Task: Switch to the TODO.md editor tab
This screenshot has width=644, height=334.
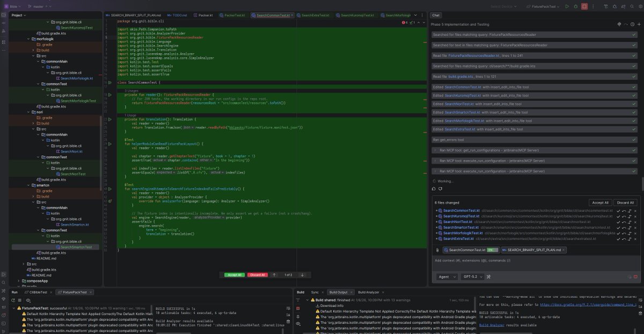Action: (x=177, y=15)
